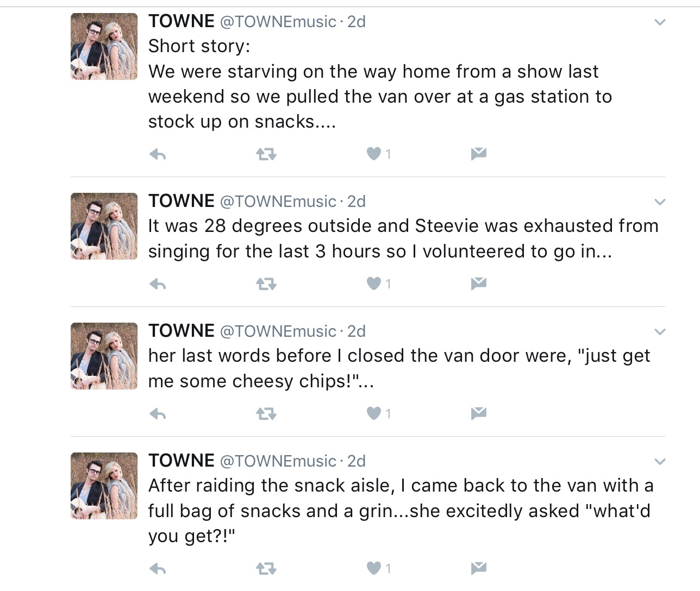This screenshot has width=700, height=591.
Task: Open options chevron on "Short story" tweet
Action: (x=660, y=23)
